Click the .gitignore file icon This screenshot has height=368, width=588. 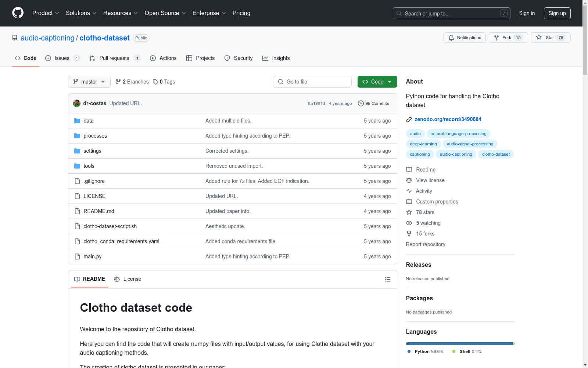pos(77,181)
